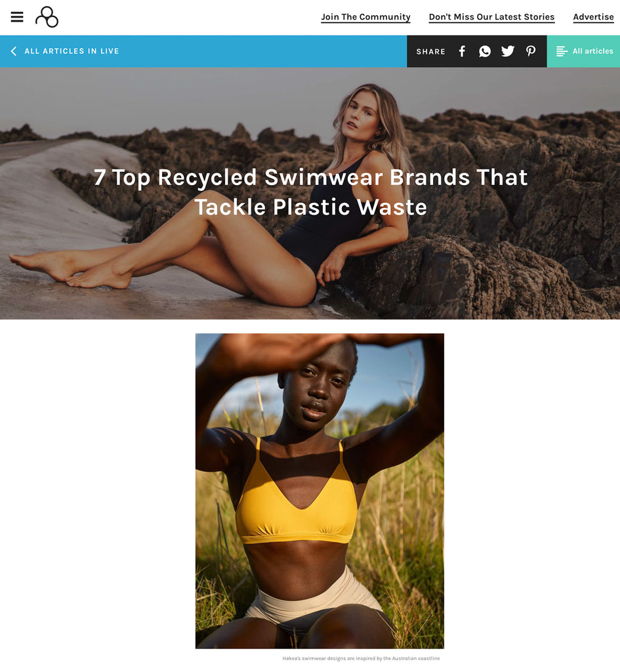Open Don't Miss Our Latest Stories link
Image resolution: width=620 pixels, height=672 pixels.
pyautogui.click(x=491, y=16)
